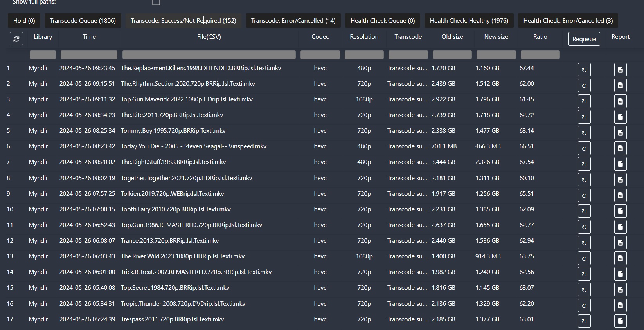Open Transcode: Error/Cancelled (14) tab

pyautogui.click(x=293, y=21)
